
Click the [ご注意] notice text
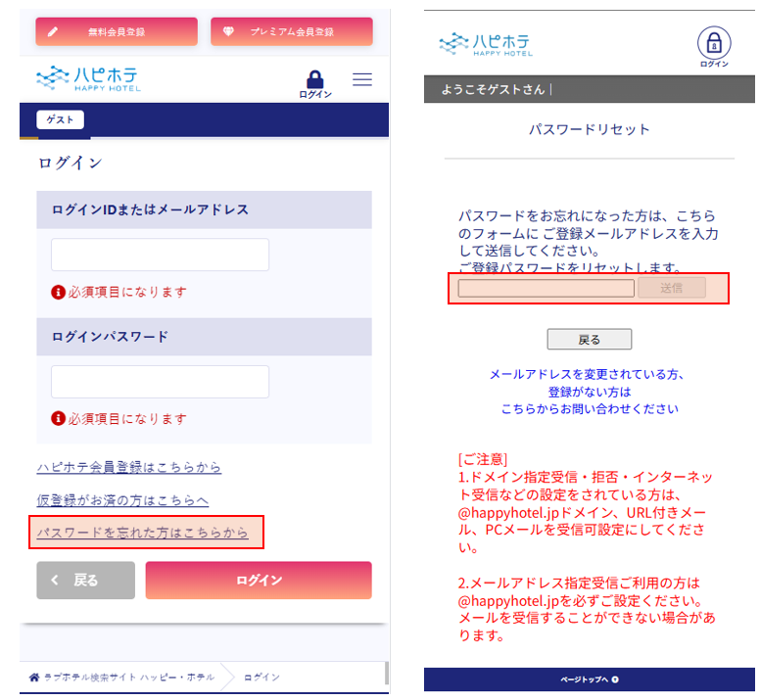pos(483,459)
